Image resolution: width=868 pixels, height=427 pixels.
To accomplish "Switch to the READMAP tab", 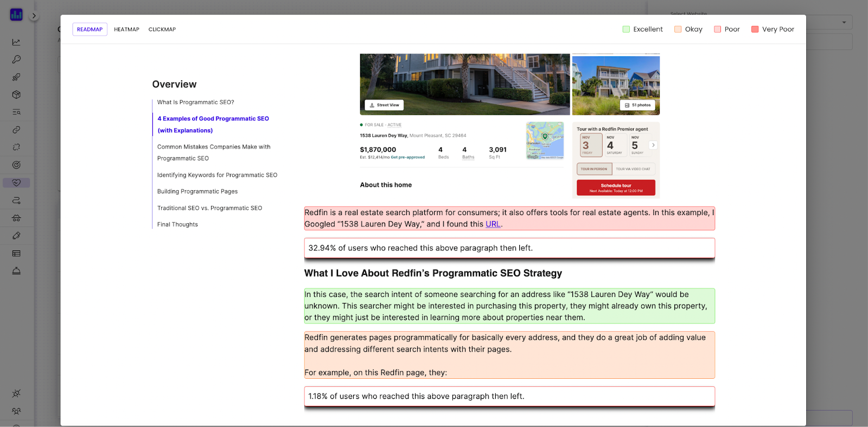I will coord(90,29).
